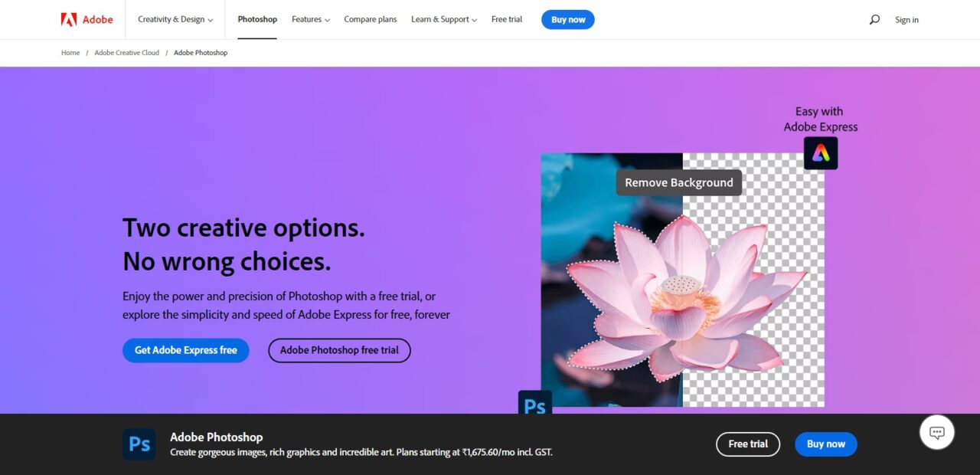Image resolution: width=980 pixels, height=475 pixels.
Task: Click the Sign in link
Action: click(907, 20)
